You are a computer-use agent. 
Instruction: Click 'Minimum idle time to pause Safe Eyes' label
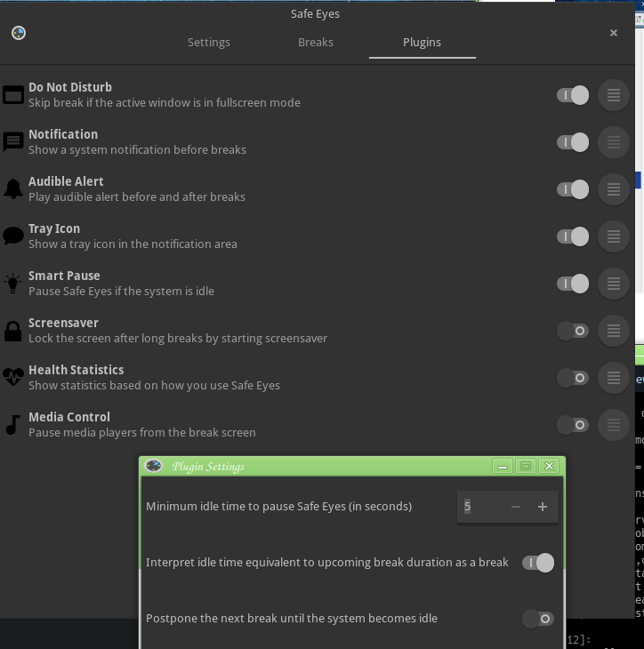click(x=278, y=507)
